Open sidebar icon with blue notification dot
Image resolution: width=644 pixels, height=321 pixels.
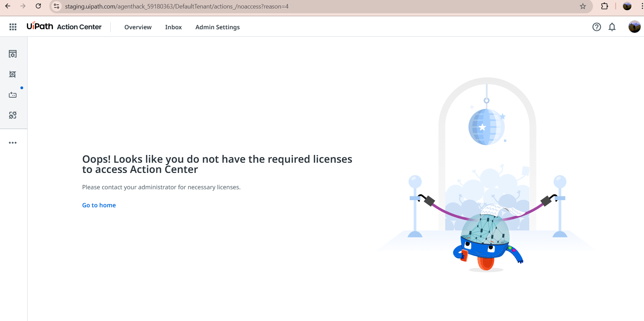(13, 95)
